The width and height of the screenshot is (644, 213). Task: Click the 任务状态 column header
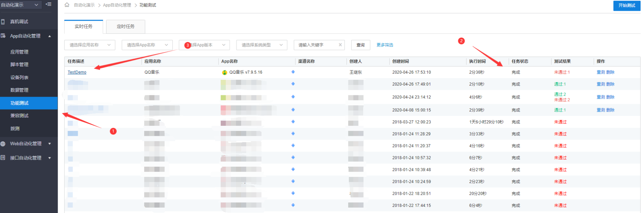click(520, 62)
